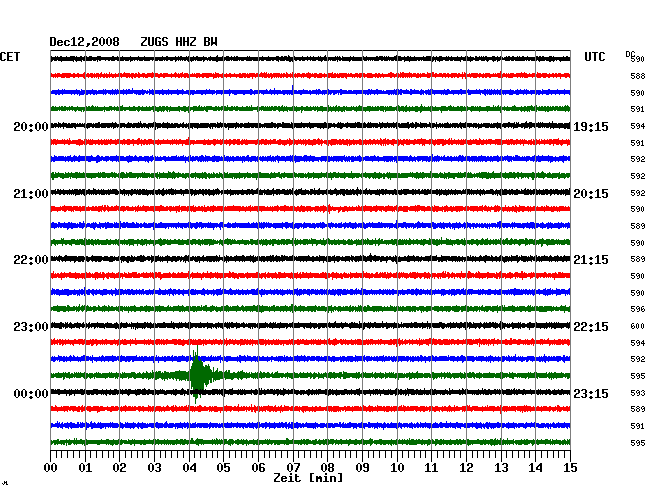Click minute tick label 03 on x-axis
This screenshot has width=650, height=494.
(x=154, y=468)
